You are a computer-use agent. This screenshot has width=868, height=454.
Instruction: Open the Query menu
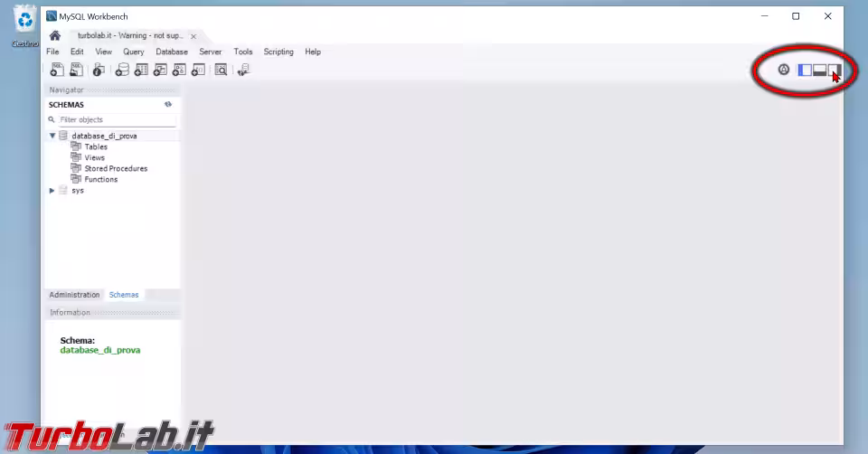pyautogui.click(x=134, y=52)
